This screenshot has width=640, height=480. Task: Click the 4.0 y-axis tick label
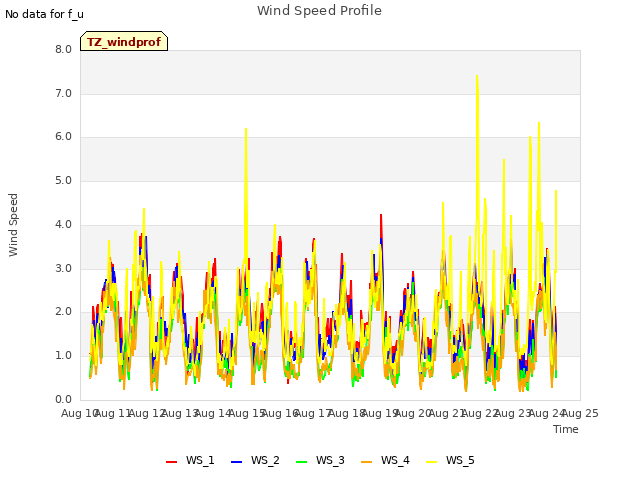pyautogui.click(x=63, y=224)
